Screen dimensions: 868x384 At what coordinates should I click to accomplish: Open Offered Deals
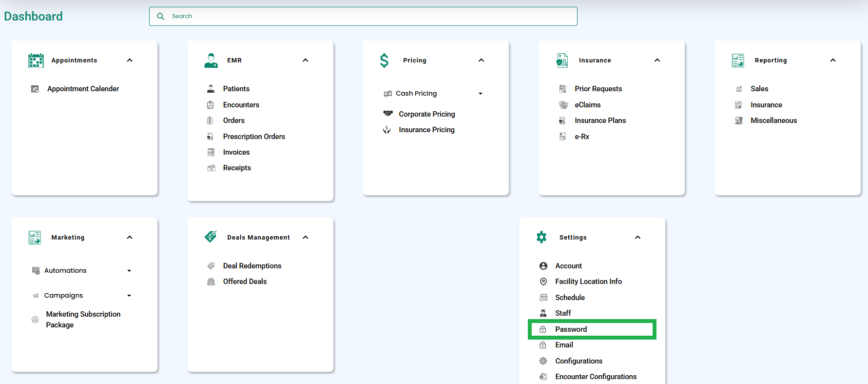point(245,282)
